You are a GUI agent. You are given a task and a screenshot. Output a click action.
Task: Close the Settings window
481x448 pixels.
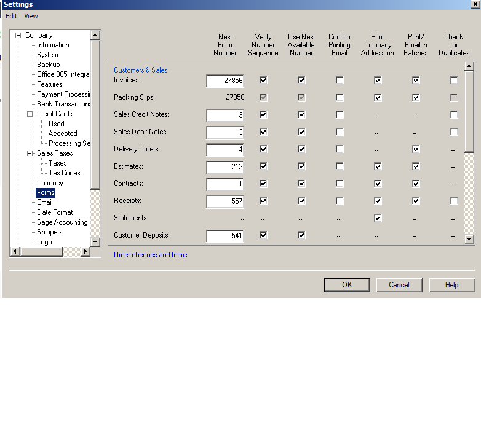pyautogui.click(x=475, y=4)
